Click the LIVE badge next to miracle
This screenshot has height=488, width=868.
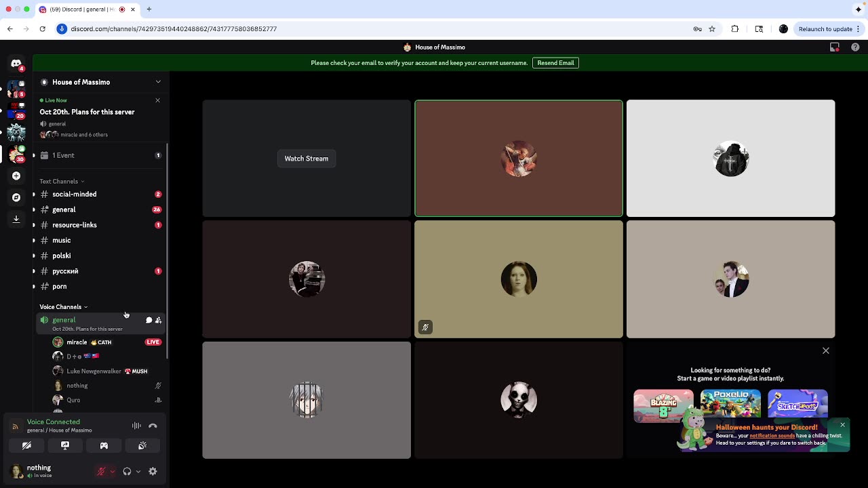[x=153, y=342]
